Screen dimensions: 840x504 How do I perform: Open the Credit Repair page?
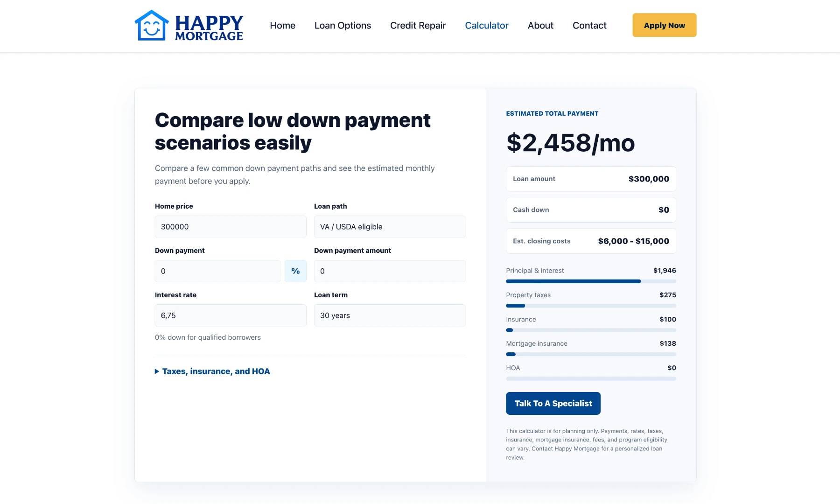(x=418, y=26)
